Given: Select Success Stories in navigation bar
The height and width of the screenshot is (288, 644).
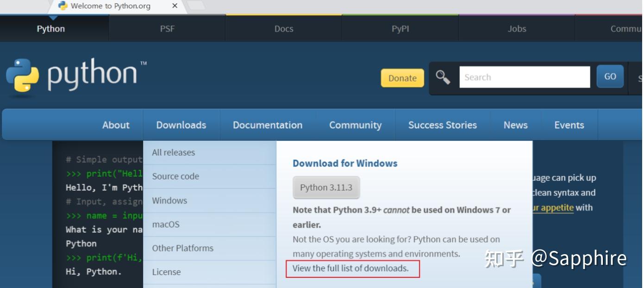Looking at the screenshot, I should [x=442, y=125].
